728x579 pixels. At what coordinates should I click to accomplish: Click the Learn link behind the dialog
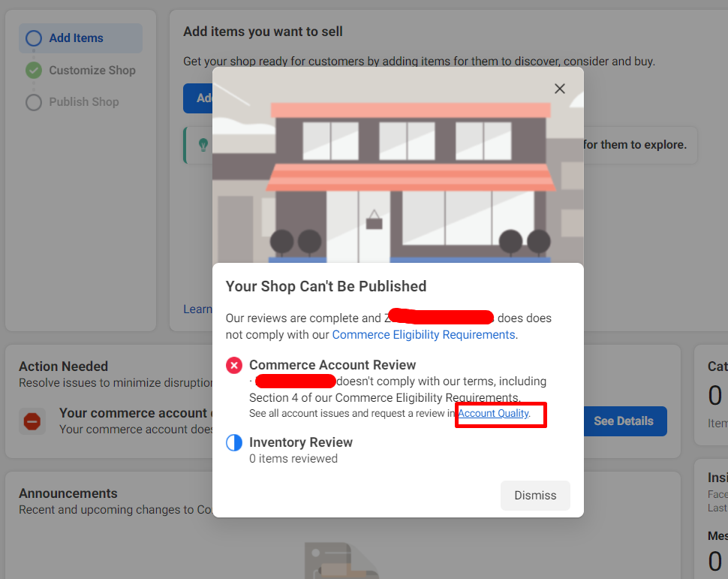tap(197, 309)
